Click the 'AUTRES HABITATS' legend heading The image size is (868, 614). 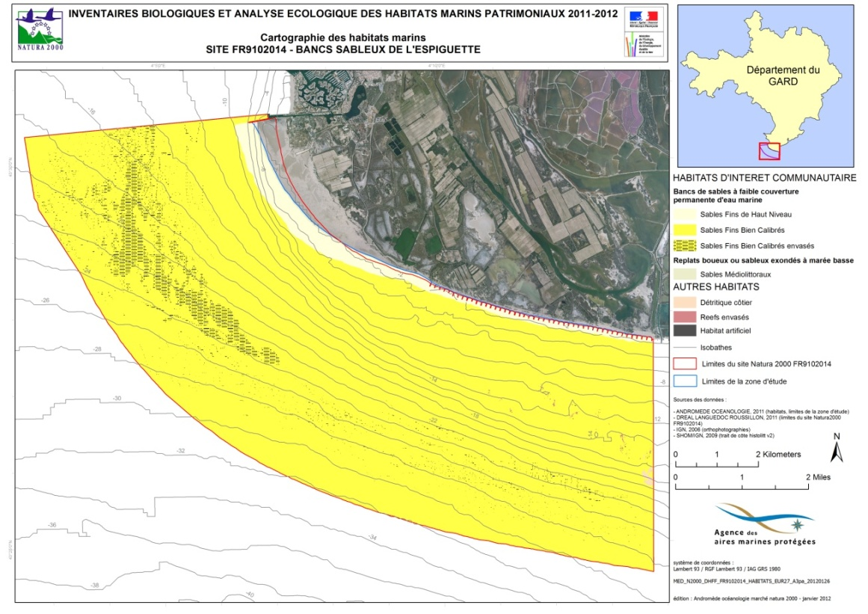click(x=715, y=286)
